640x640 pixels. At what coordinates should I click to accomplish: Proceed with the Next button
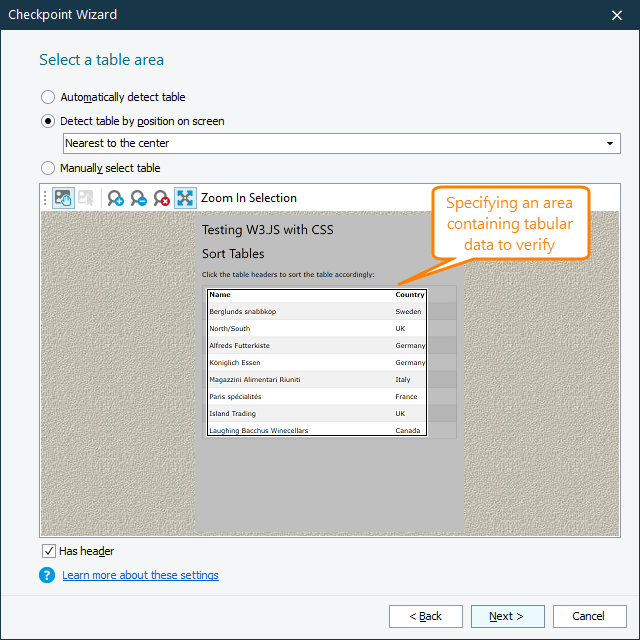[x=509, y=616]
